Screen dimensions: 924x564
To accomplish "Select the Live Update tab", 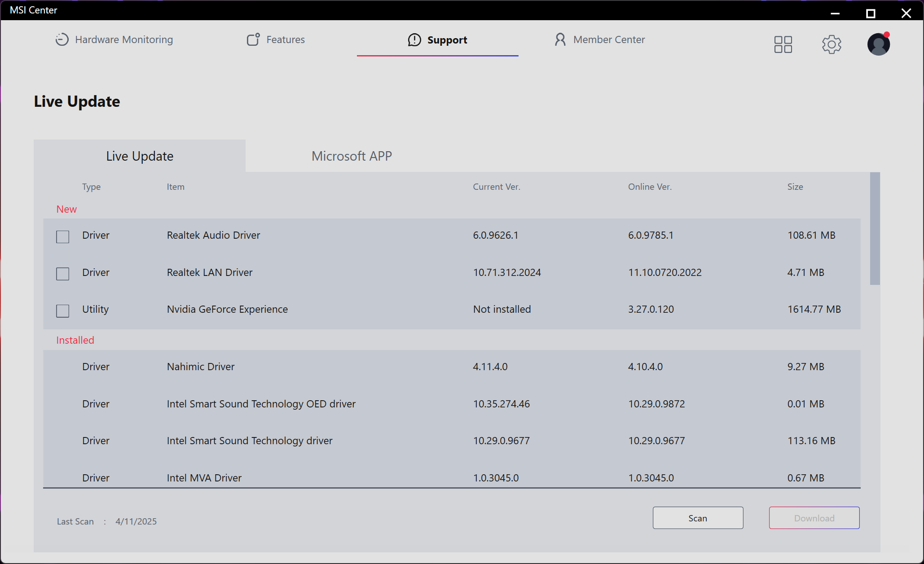I will (140, 156).
